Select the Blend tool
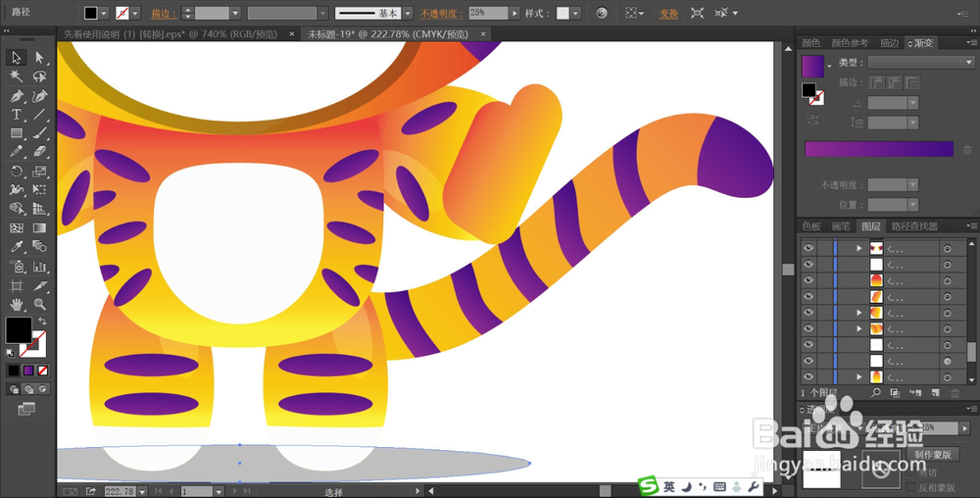This screenshot has height=498, width=980. coord(39,247)
